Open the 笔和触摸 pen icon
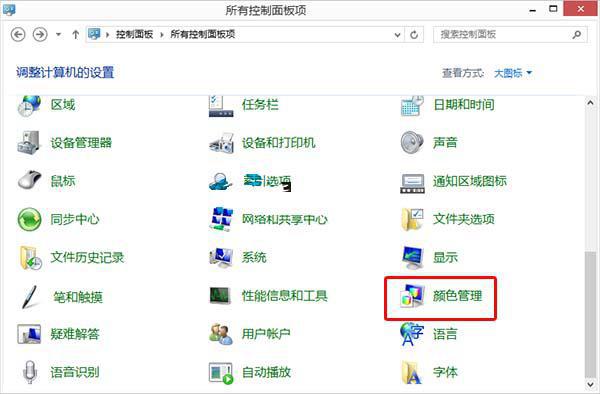Image resolution: width=600 pixels, height=394 pixels. [29, 296]
